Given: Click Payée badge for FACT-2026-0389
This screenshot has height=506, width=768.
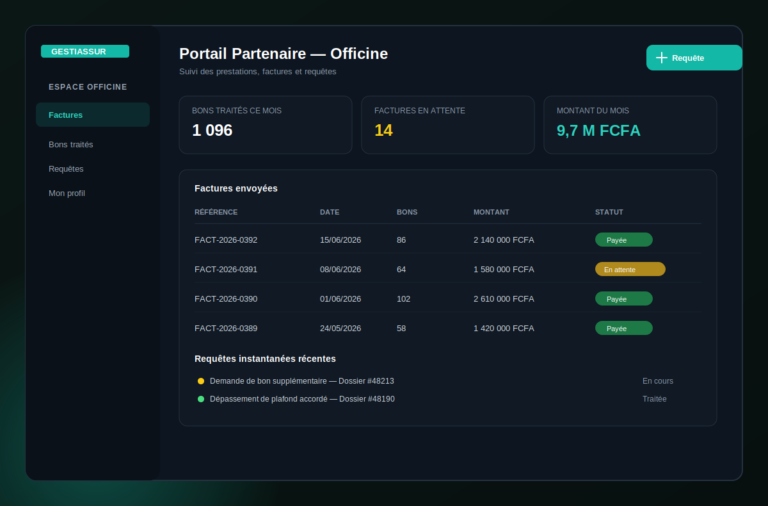Looking at the screenshot, I should (x=624, y=328).
